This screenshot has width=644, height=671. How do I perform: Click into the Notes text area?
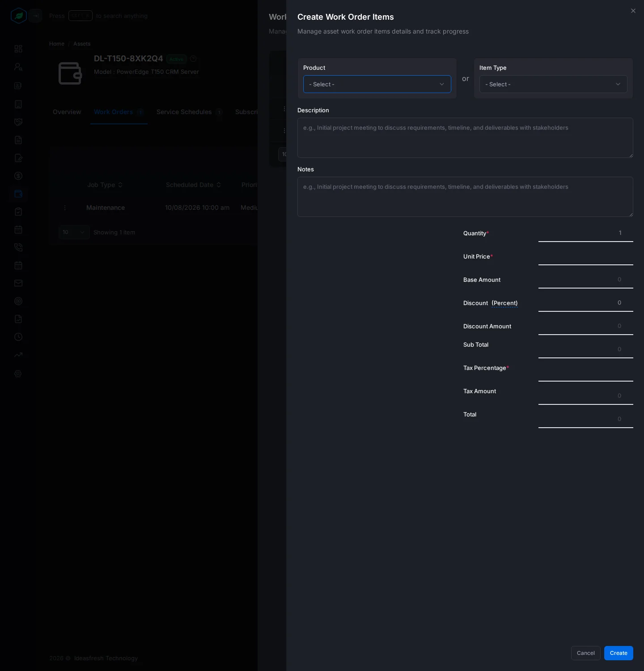(465, 197)
